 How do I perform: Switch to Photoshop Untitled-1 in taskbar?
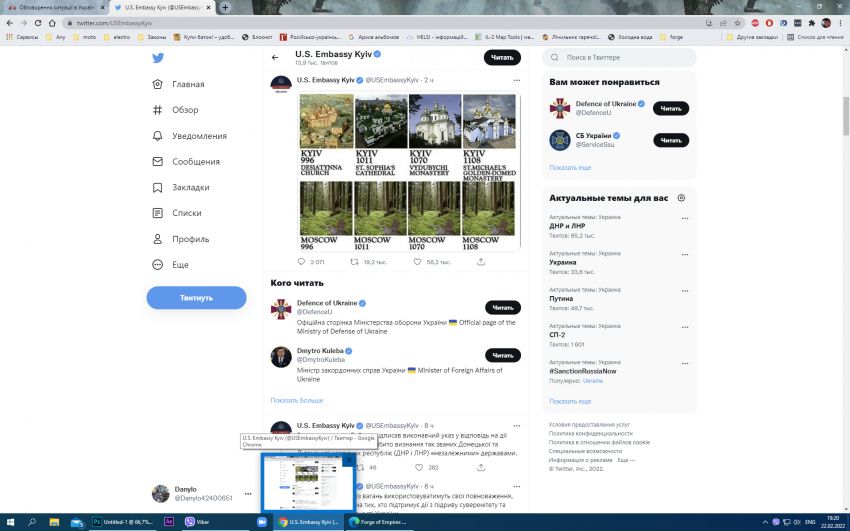pyautogui.click(x=124, y=522)
